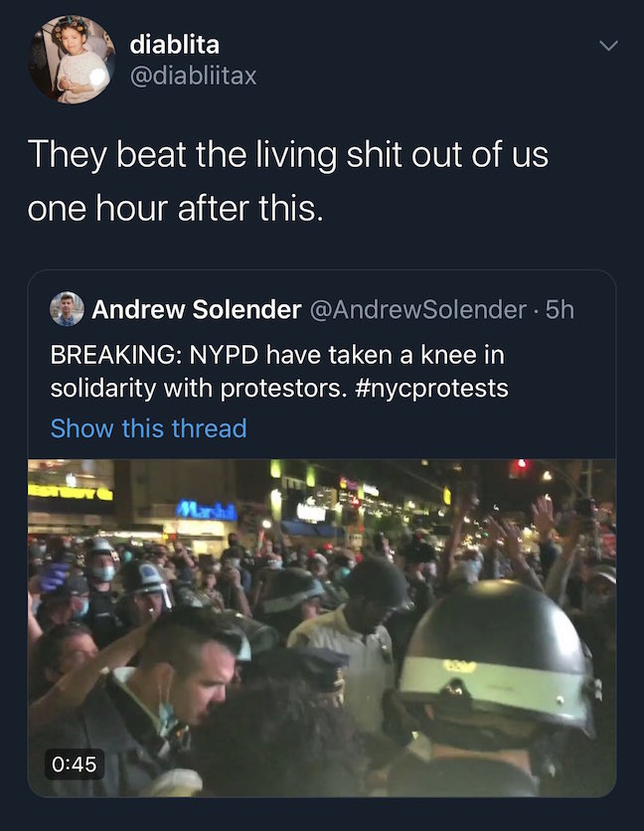This screenshot has height=831, width=644.
Task: Click the red traffic light in video
Action: click(x=519, y=465)
